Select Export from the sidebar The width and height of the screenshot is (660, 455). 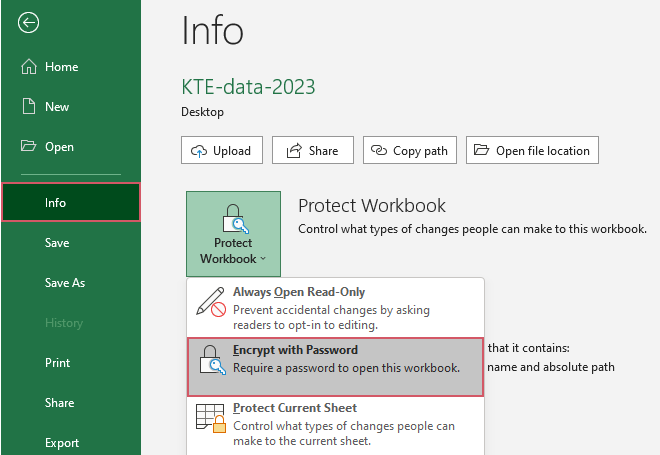(x=62, y=442)
